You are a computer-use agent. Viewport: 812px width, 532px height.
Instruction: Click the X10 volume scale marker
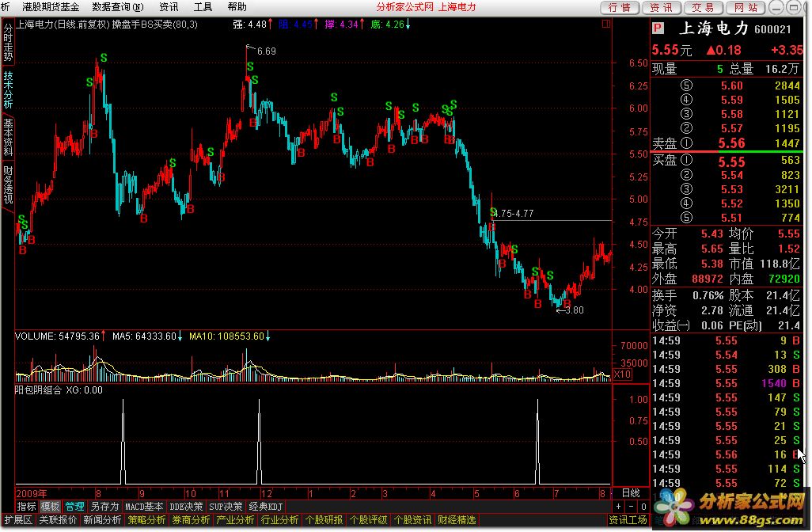tap(622, 374)
